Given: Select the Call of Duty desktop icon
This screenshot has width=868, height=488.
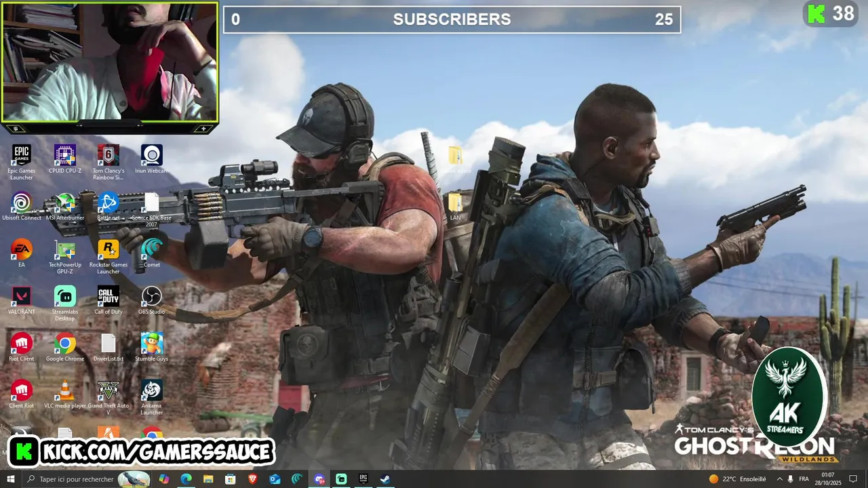Looking at the screenshot, I should [108, 300].
